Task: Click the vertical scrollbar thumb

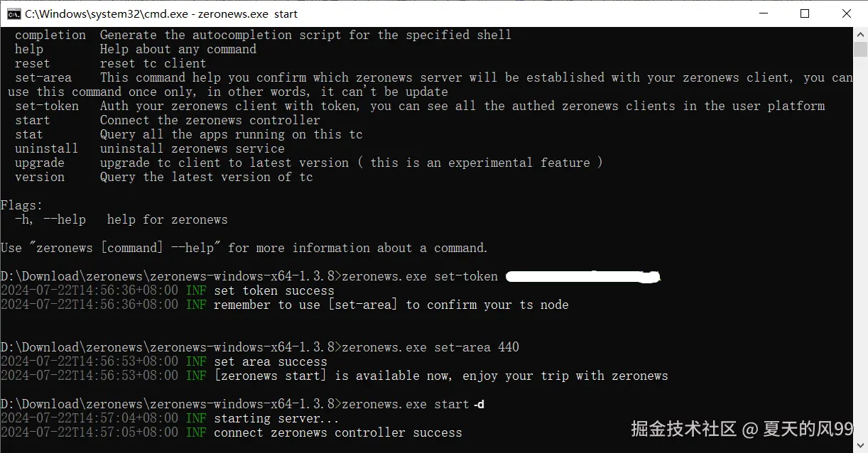Action: [x=860, y=50]
